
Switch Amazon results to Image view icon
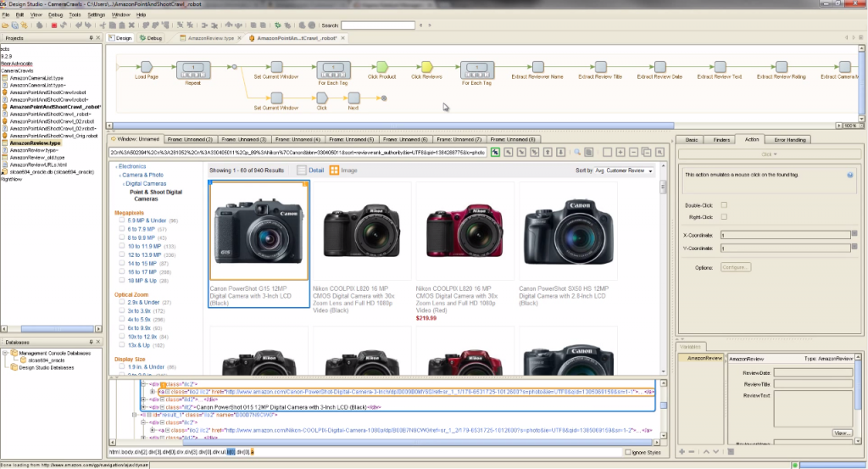pos(334,170)
